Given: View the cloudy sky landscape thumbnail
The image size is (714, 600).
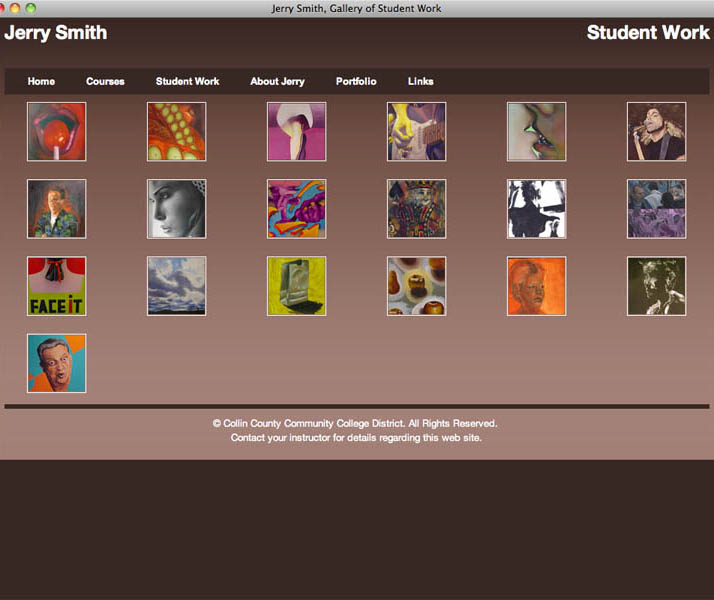Looking at the screenshot, I should 177,286.
